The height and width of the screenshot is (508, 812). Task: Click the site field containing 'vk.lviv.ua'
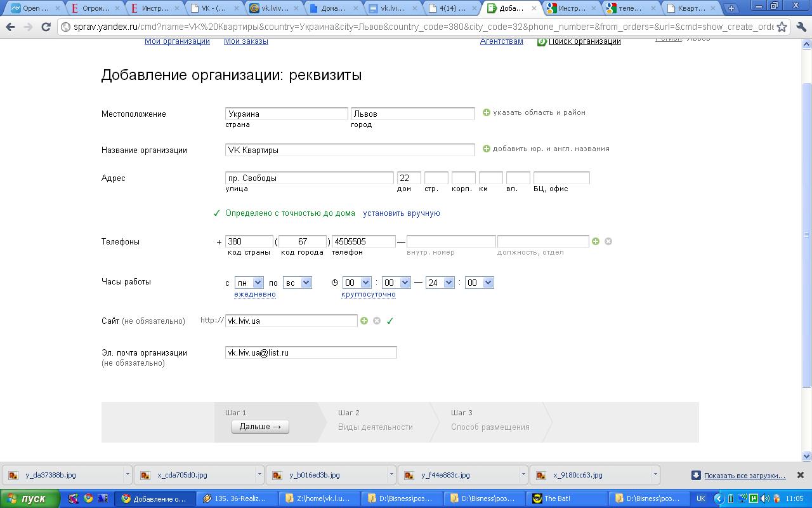coord(292,321)
